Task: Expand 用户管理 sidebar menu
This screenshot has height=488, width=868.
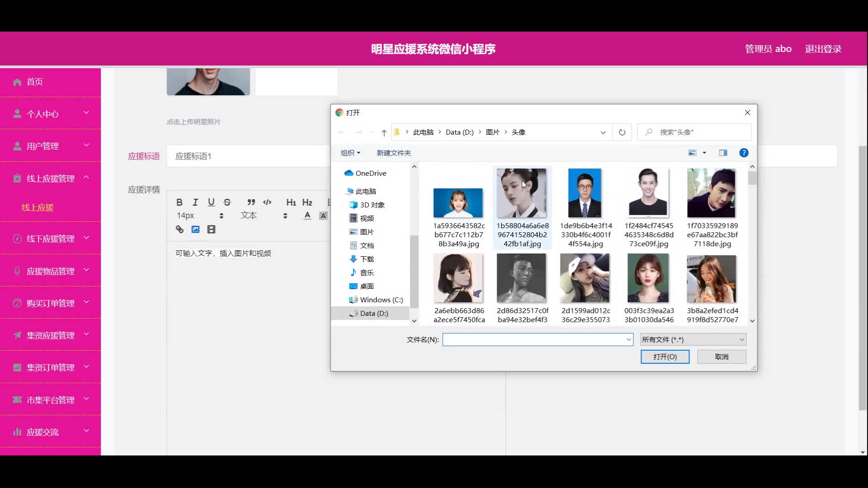Action: pos(50,146)
